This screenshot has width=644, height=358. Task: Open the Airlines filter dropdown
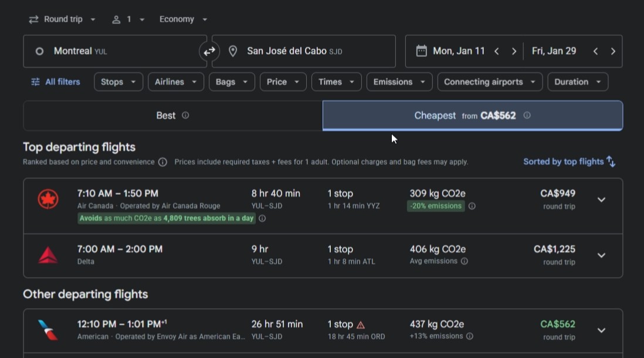click(x=176, y=82)
